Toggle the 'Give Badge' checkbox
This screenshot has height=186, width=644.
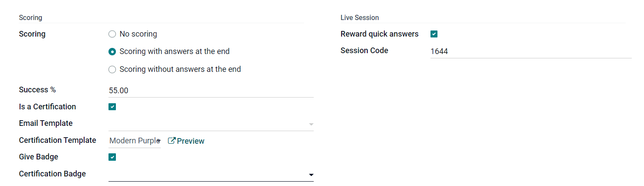pyautogui.click(x=112, y=157)
